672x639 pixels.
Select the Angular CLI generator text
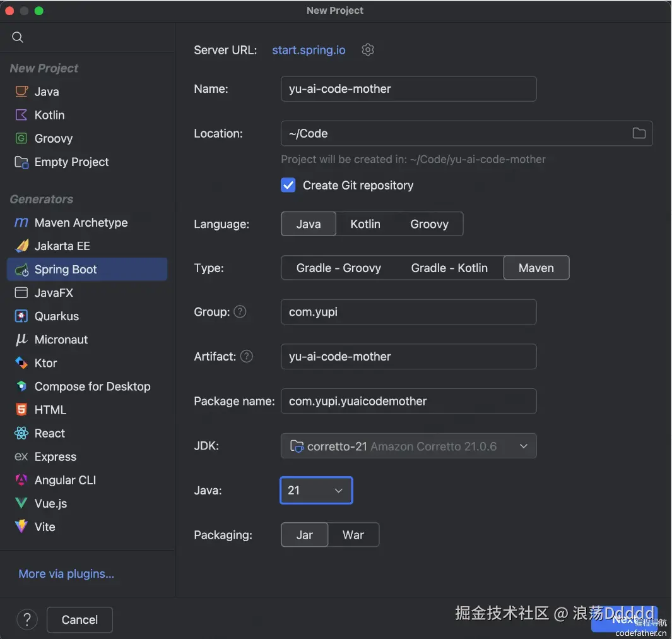[65, 480]
